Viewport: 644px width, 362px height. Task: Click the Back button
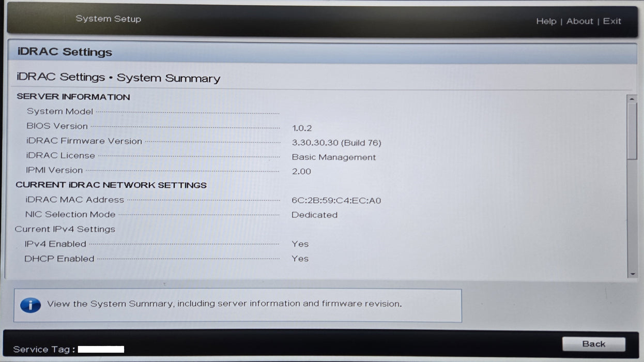(x=593, y=344)
